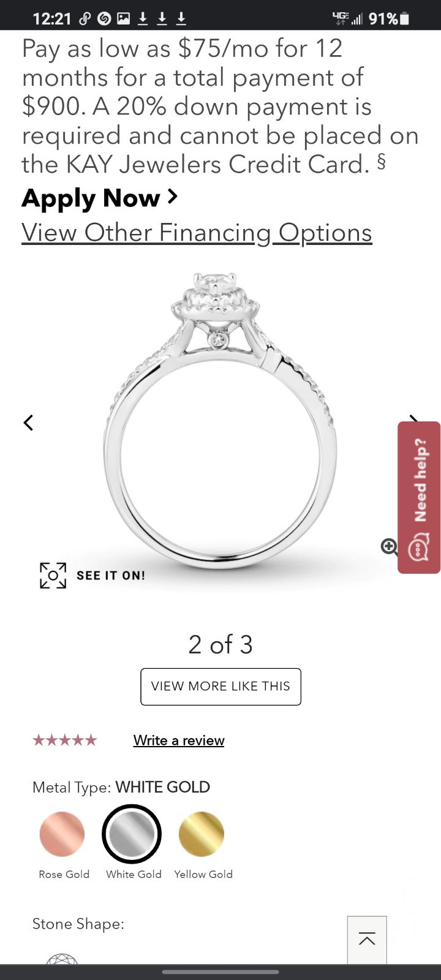Tap SEE IT ON! text
The image size is (441, 980).
pyautogui.click(x=111, y=576)
